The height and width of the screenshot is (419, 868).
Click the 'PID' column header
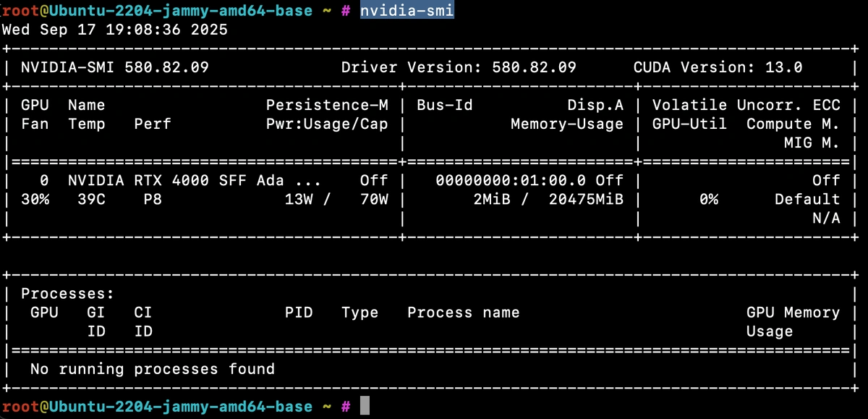299,312
